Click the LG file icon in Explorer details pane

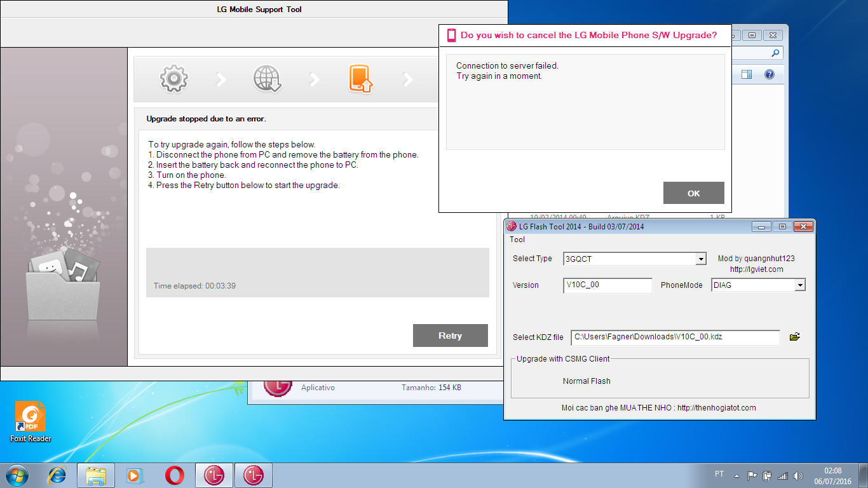(x=278, y=386)
